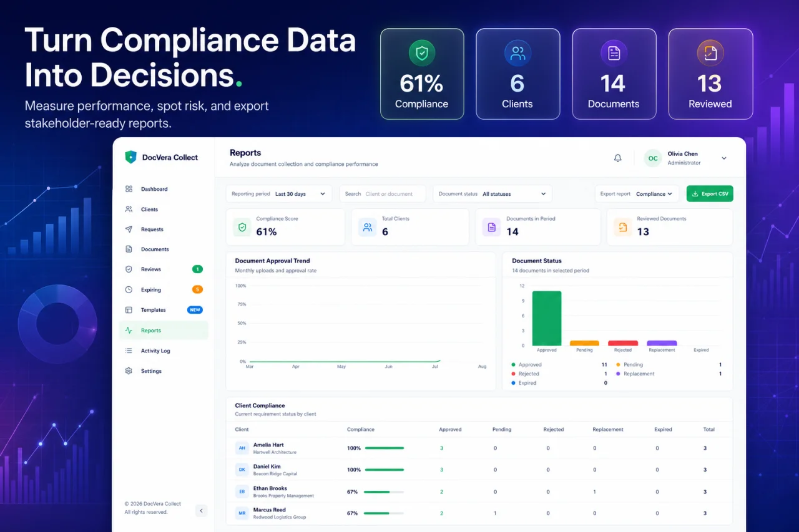Click the Compliance column header
This screenshot has width=799, height=532.
(361, 430)
